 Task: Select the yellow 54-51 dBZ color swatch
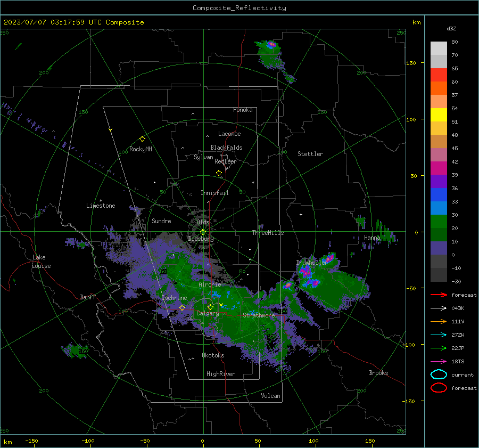[439, 115]
